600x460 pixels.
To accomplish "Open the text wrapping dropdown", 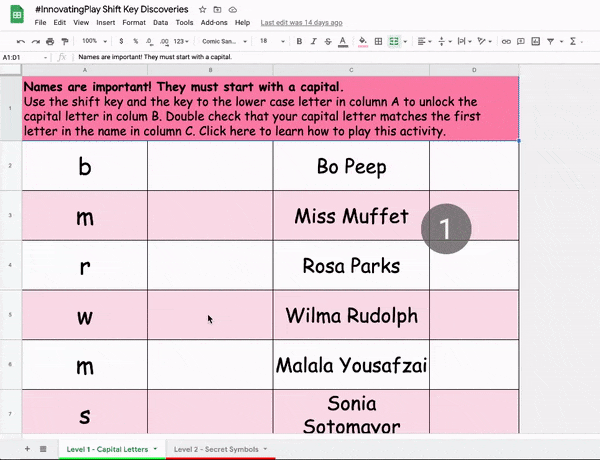I will pyautogui.click(x=465, y=41).
